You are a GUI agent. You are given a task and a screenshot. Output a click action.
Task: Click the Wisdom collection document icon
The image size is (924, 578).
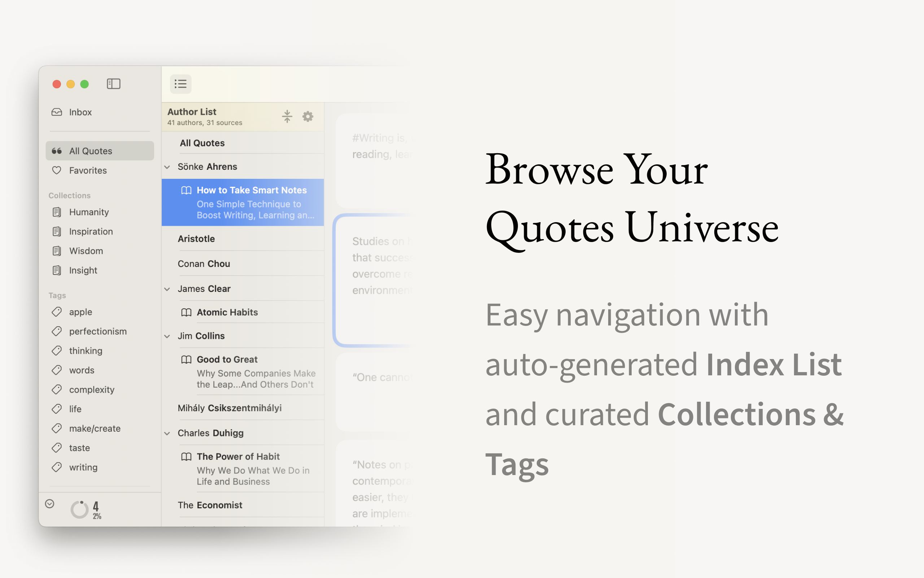pos(57,251)
